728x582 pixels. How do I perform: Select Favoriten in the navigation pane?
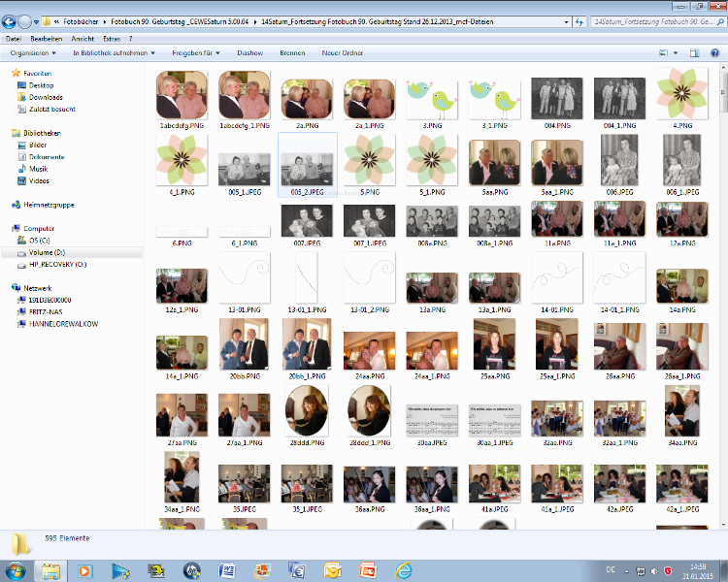[37, 74]
